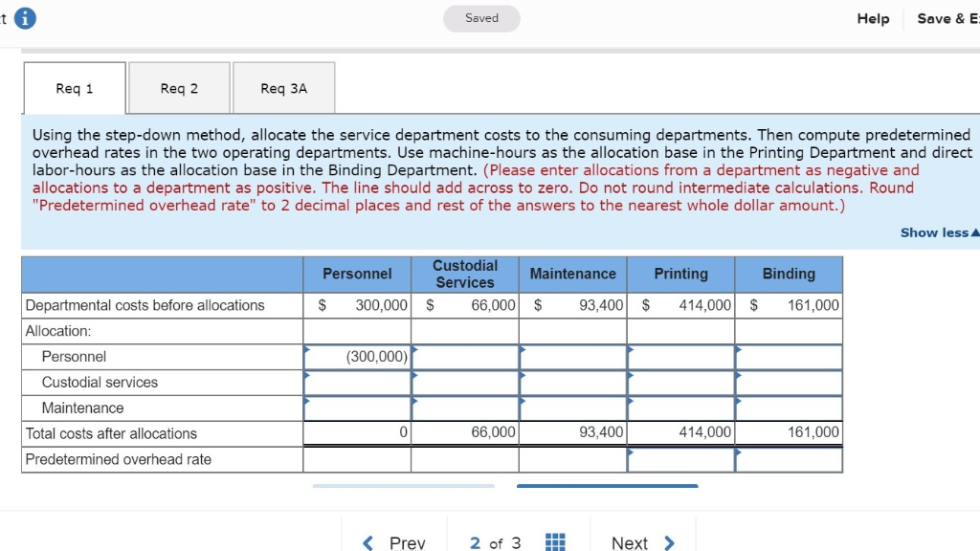Click the Save & Exit button

point(948,19)
